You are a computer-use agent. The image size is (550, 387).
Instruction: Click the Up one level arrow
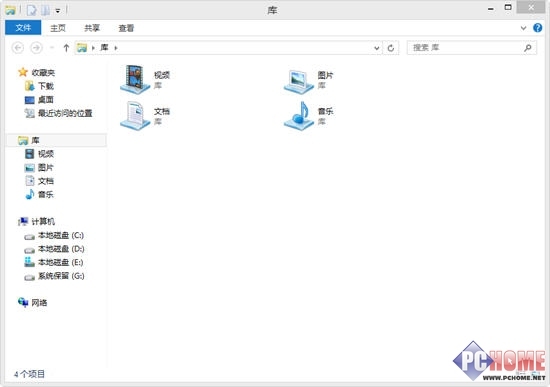[66, 48]
